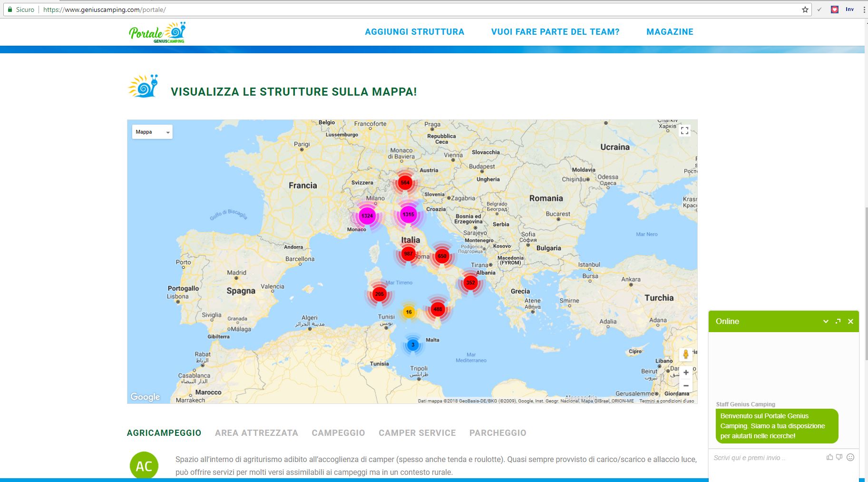Click the 987 cluster near Roma
Screen dimensions: 868x482
[408, 254]
